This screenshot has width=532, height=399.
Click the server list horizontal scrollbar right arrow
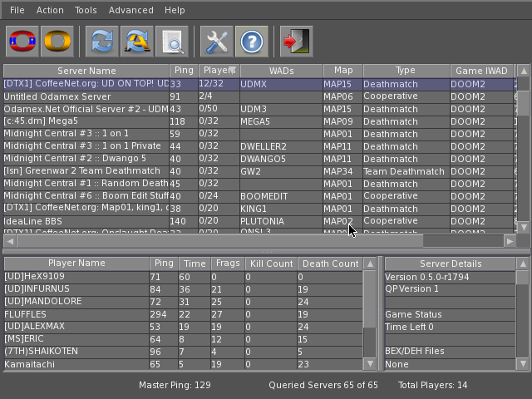pyautogui.click(x=510, y=241)
